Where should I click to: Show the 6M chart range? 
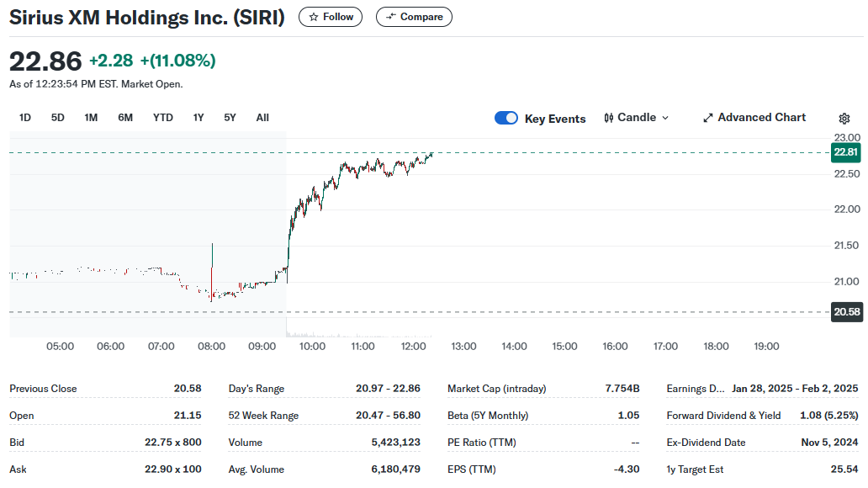(125, 118)
